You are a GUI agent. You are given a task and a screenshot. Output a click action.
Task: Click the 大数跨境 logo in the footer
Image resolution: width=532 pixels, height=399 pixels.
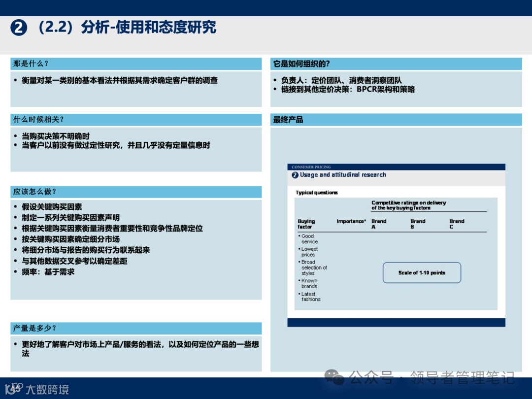click(x=37, y=389)
